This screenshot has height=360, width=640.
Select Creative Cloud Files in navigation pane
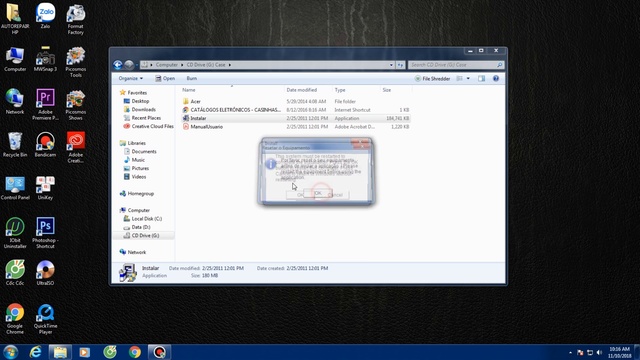pos(149,127)
